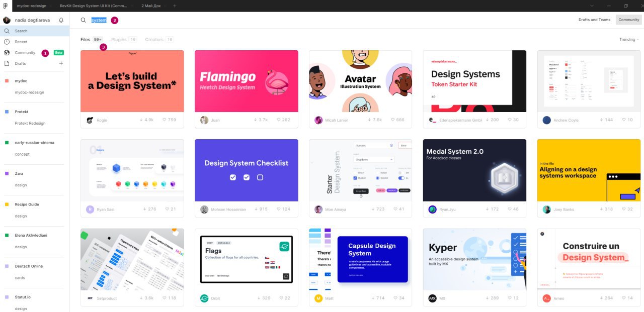
Task: Open the Design System Checklist thumbnail
Action: (x=247, y=170)
